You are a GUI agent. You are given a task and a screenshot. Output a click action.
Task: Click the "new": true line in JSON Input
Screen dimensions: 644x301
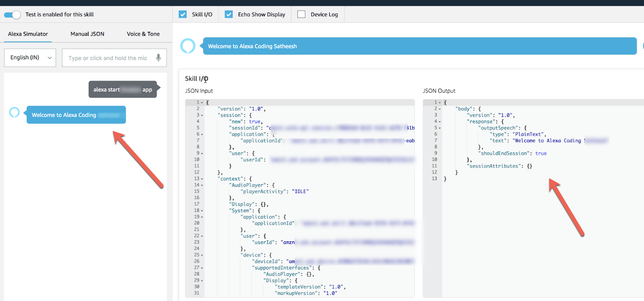[x=246, y=122]
